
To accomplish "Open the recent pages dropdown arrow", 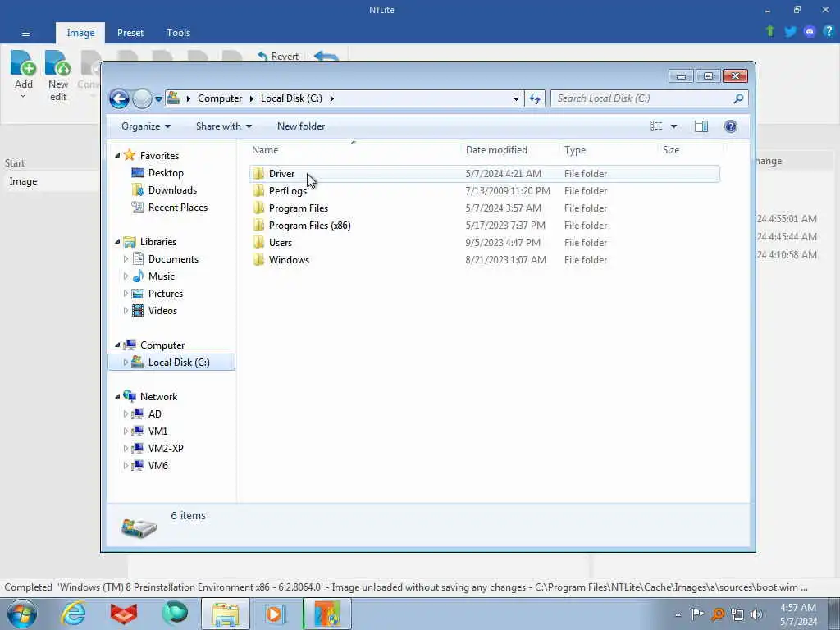I will pos(158,98).
